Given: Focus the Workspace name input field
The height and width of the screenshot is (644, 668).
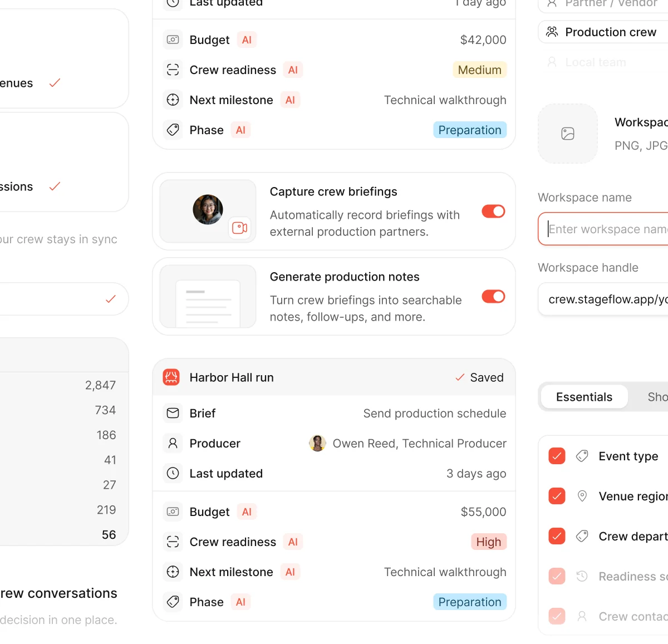Looking at the screenshot, I should click(x=603, y=229).
